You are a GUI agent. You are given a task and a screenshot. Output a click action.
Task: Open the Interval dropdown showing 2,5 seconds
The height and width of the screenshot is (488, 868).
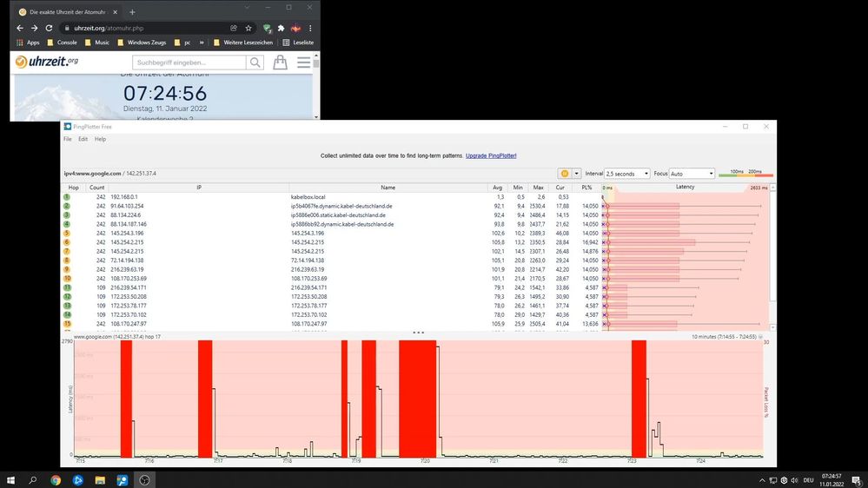click(x=627, y=174)
